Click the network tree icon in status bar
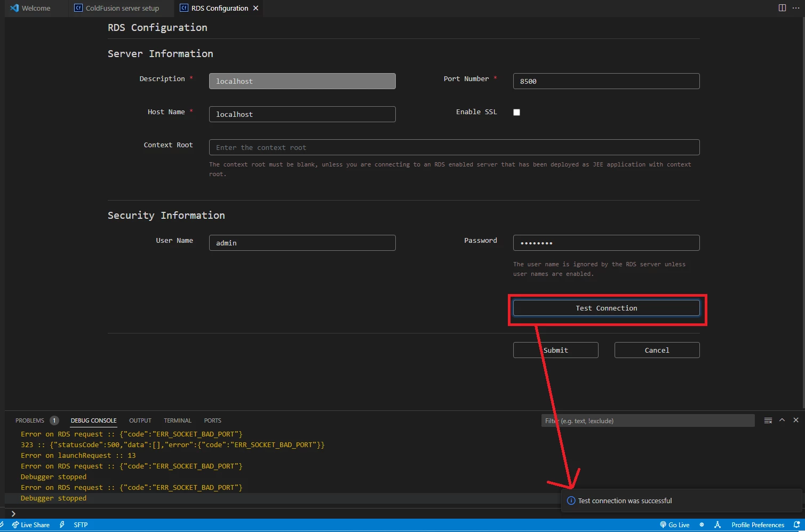 tap(718, 525)
